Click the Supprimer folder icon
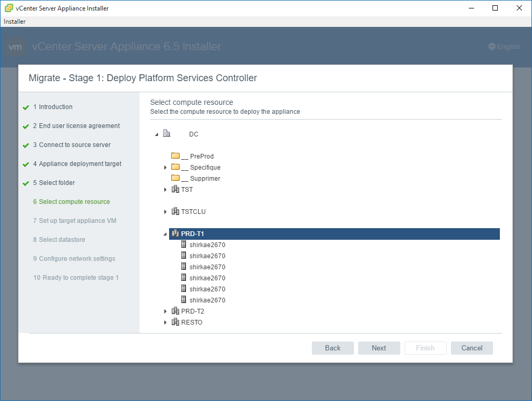This screenshot has width=532, height=401. click(x=175, y=178)
